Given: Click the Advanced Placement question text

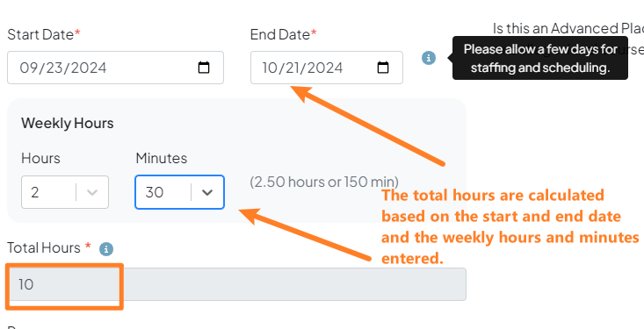Looking at the screenshot, I should 568,29.
